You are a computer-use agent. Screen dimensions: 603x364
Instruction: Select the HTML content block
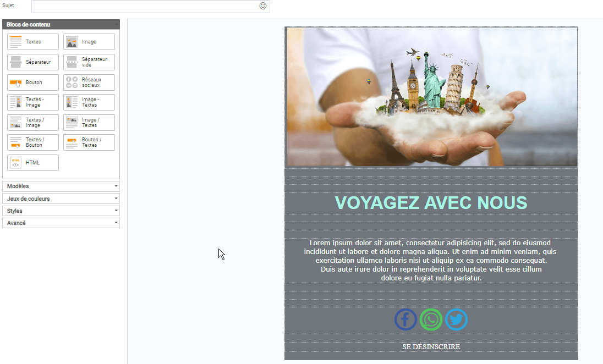[33, 163]
